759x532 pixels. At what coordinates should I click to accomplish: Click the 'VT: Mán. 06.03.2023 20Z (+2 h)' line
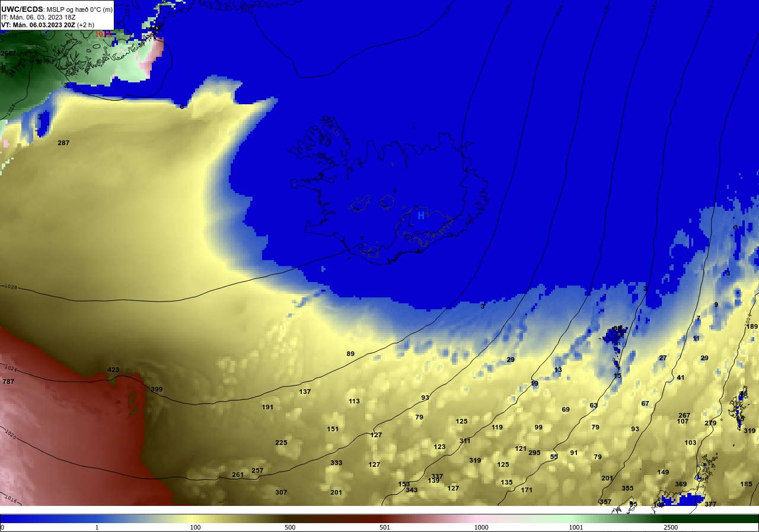tap(47, 25)
